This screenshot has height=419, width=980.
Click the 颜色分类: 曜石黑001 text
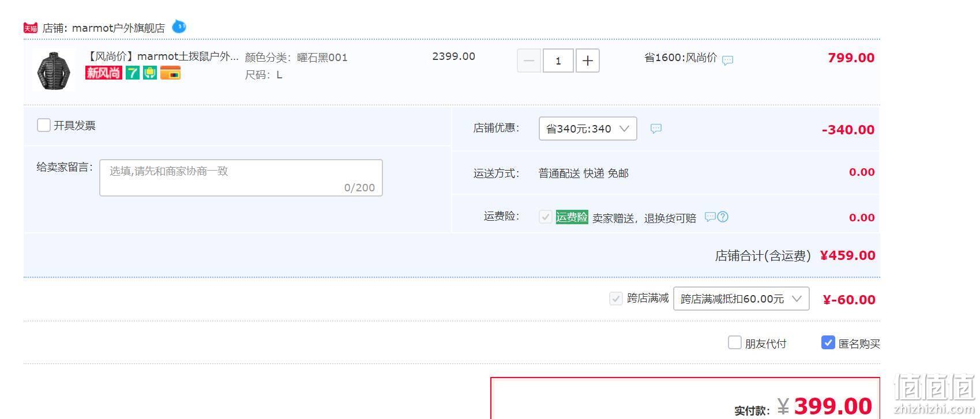point(296,58)
